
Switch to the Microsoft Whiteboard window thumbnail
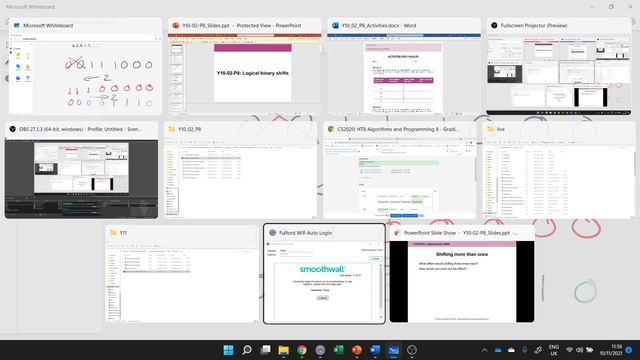coord(85,66)
